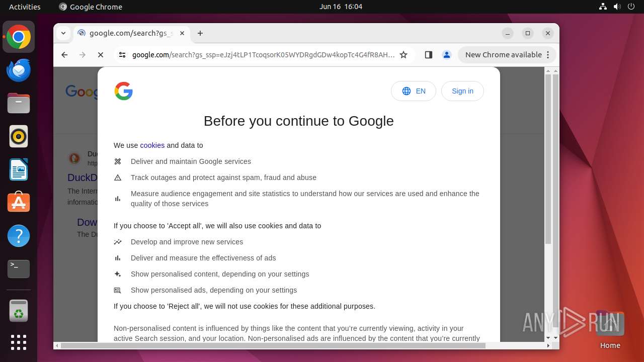Viewport: 644px width, 362px height.
Task: Open New Chrome available update menu
Action: click(x=507, y=55)
